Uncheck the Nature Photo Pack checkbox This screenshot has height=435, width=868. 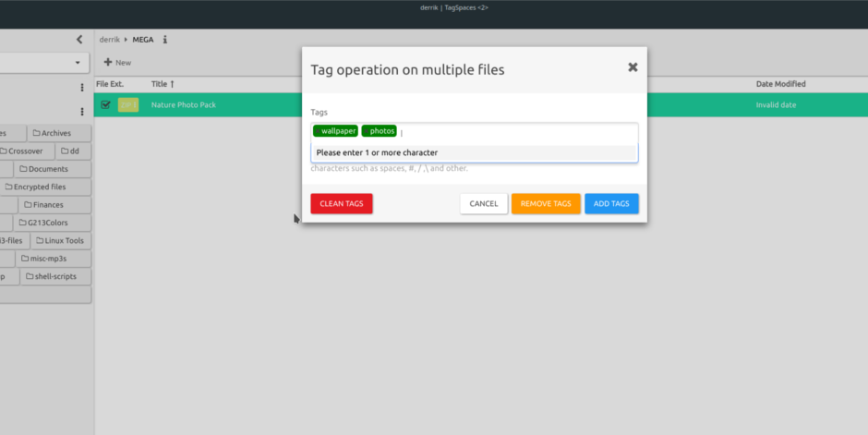pos(105,105)
